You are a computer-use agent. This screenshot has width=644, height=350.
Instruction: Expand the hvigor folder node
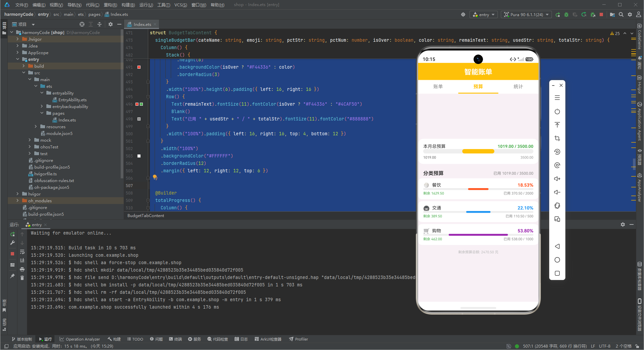click(18, 194)
